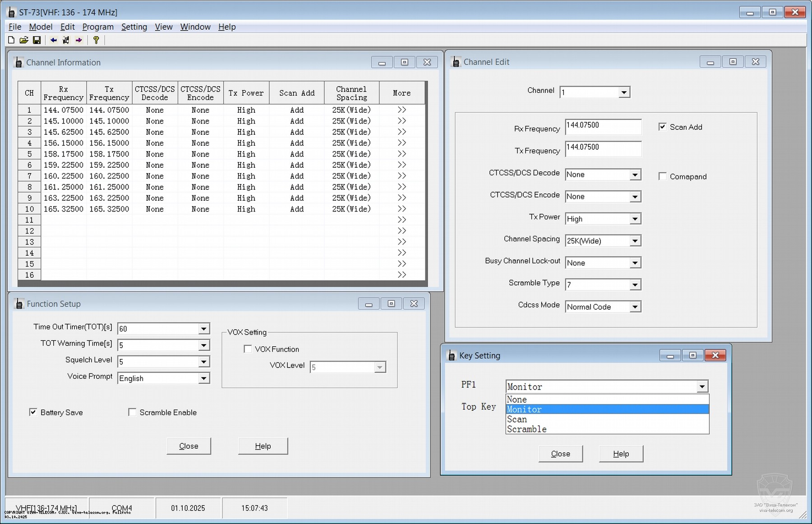812x524 pixels.
Task: Click the Open folder toolbar icon
Action: [24, 40]
